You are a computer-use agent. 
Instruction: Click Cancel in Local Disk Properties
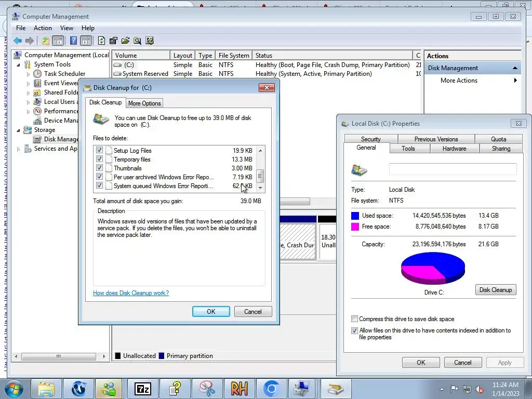463,362
